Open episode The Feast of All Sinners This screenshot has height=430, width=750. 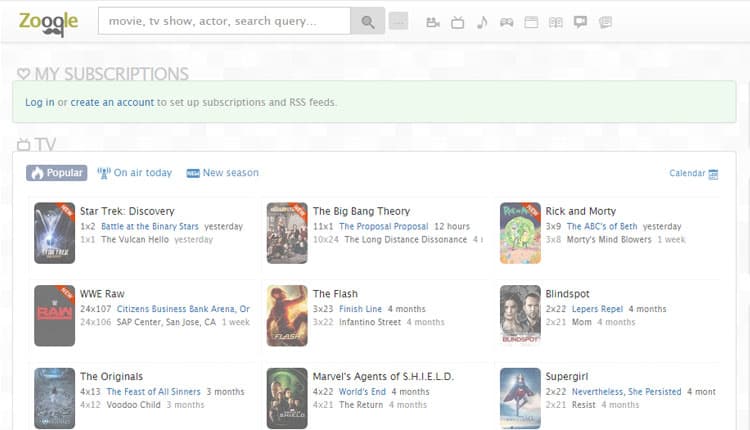tap(153, 392)
